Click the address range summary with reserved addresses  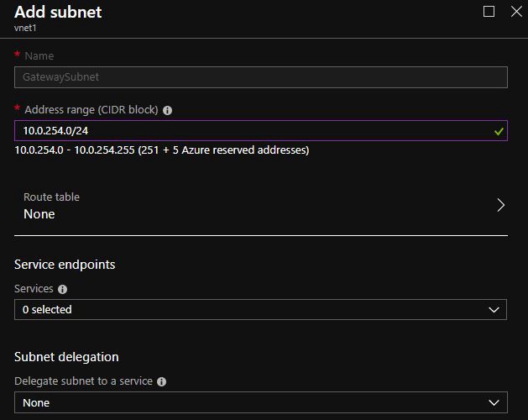(x=162, y=150)
